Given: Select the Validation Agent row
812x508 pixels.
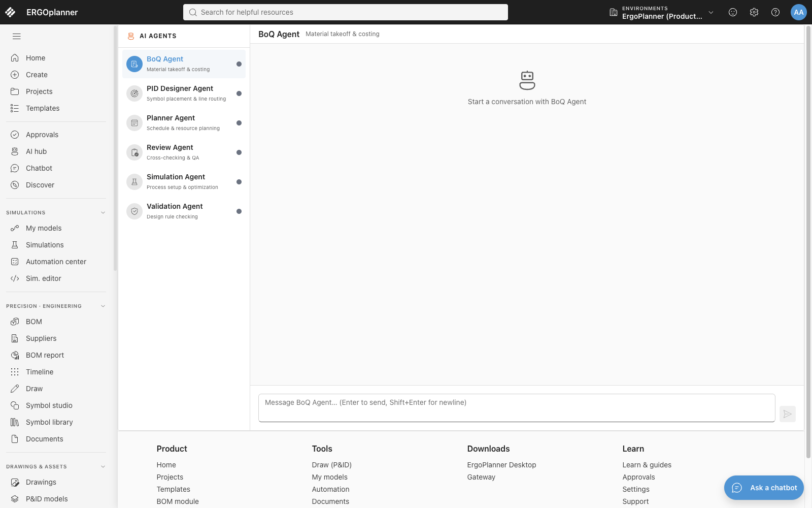Looking at the screenshot, I should coord(184,211).
